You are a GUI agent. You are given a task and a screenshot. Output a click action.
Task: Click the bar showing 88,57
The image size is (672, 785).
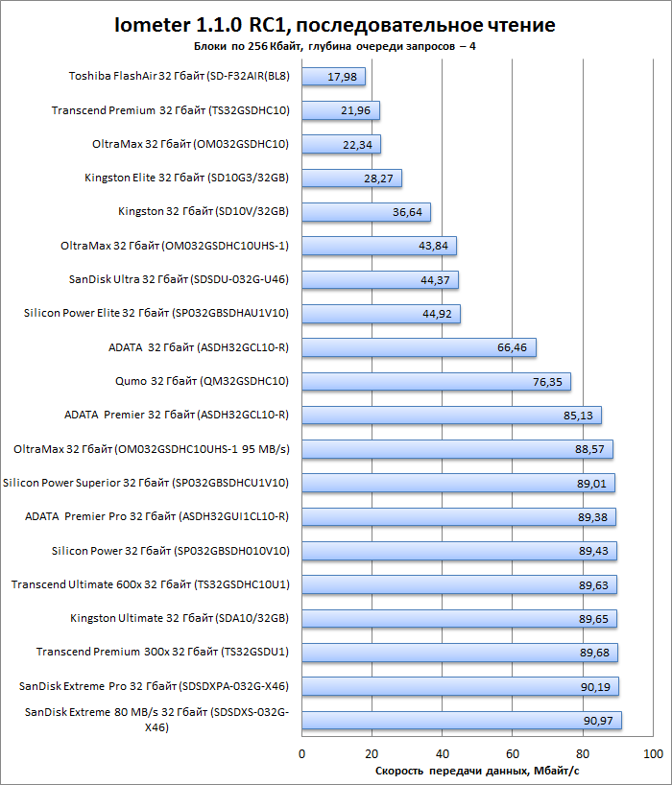458,449
